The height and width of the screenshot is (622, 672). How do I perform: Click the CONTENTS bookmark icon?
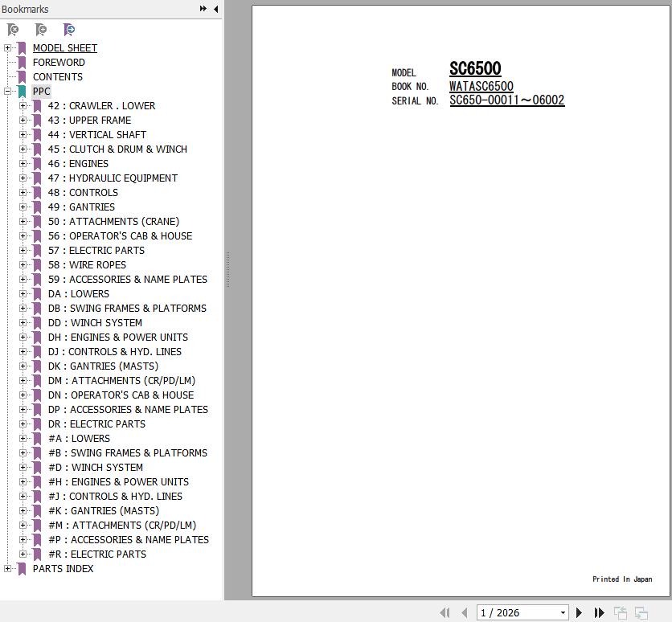coord(22,77)
